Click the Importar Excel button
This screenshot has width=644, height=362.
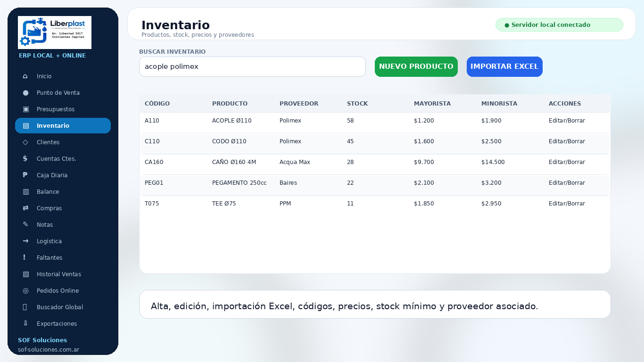[504, 66]
